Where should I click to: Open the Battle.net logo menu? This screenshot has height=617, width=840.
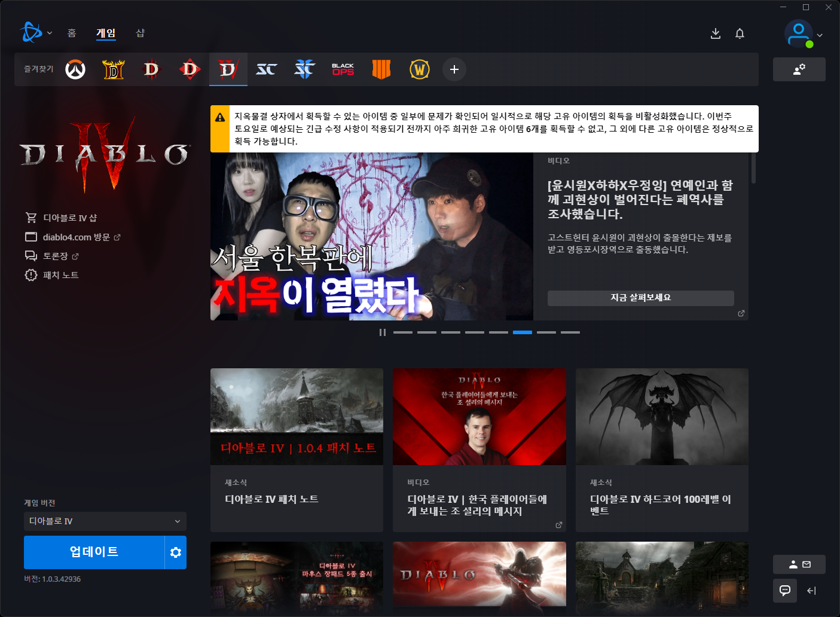pyautogui.click(x=31, y=32)
